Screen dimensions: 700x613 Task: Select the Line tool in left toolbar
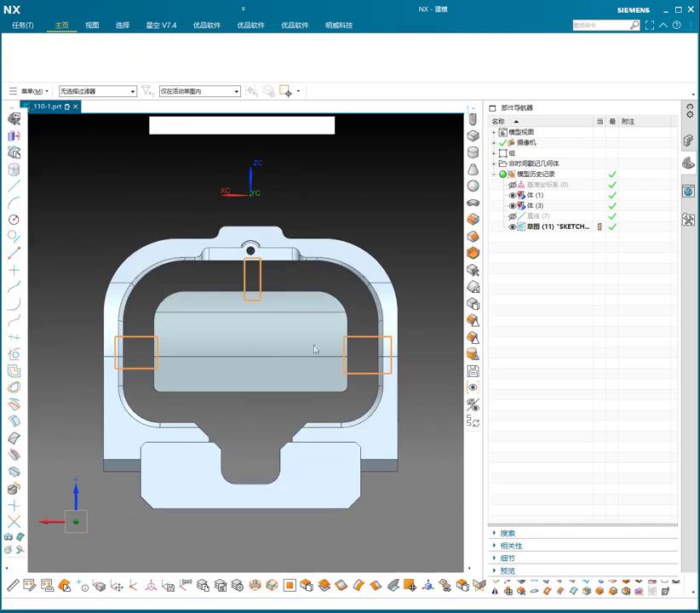(14, 186)
